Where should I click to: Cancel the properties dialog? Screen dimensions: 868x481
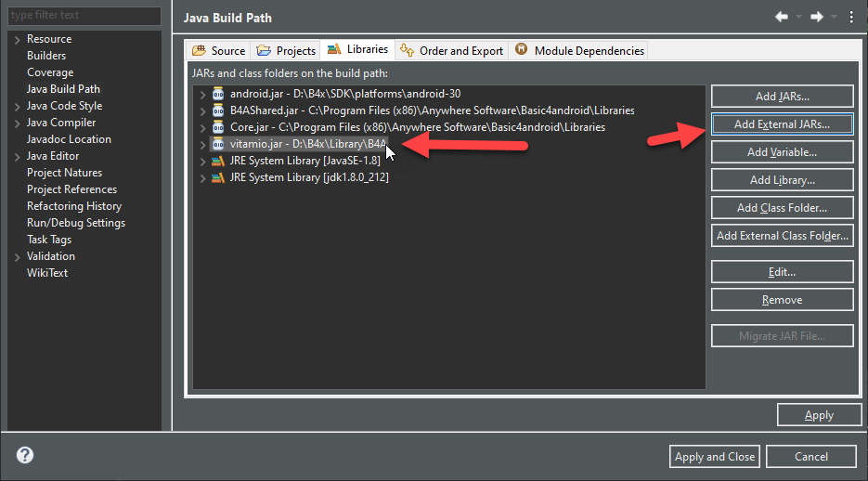point(811,457)
